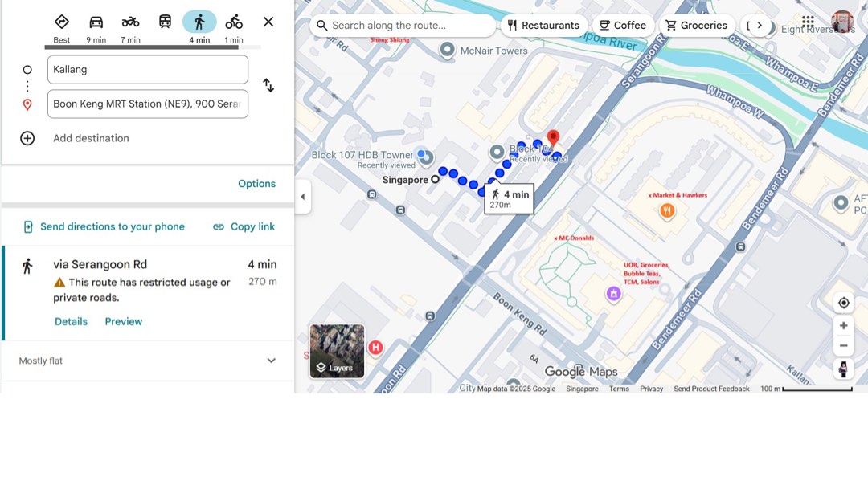Open Google apps grid
868x493 pixels.
[x=808, y=22]
